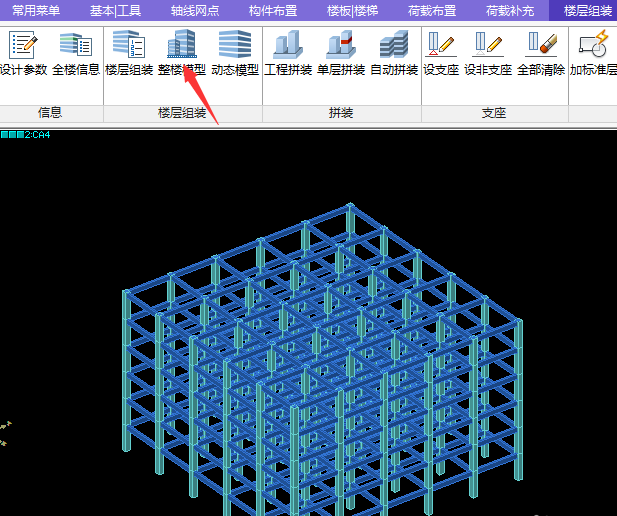Click the 3D frame structure model
Screen dimensions: 617x516
(323, 360)
